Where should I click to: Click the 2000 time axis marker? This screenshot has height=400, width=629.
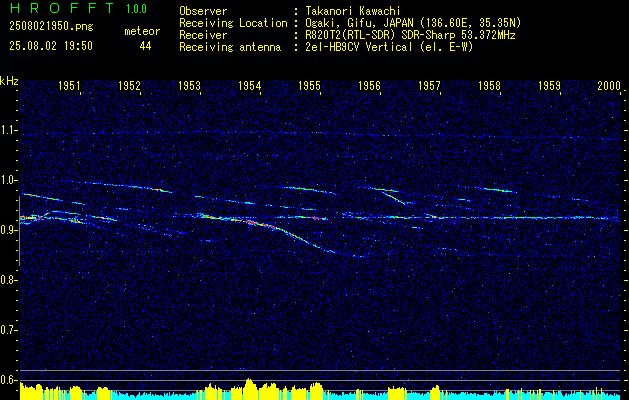(x=609, y=85)
